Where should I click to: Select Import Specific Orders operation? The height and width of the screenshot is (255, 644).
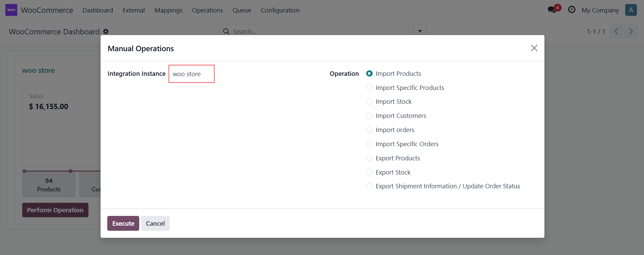pyautogui.click(x=369, y=144)
